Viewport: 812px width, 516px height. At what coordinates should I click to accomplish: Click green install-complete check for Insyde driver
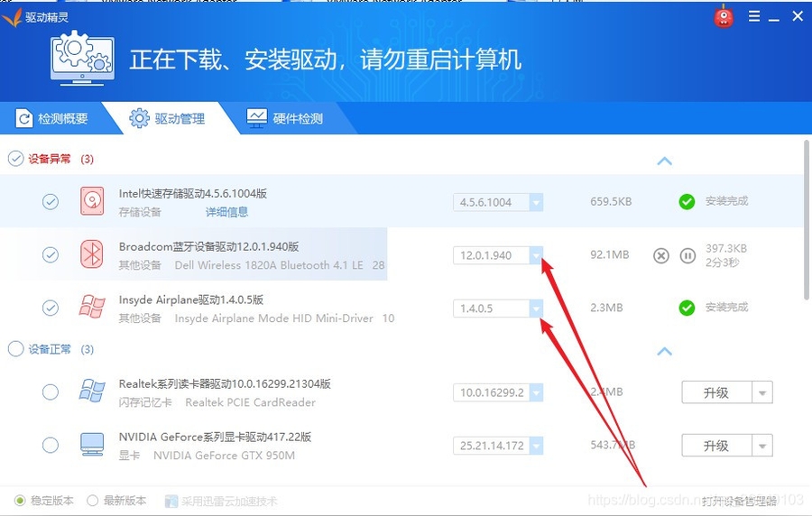[x=687, y=308]
